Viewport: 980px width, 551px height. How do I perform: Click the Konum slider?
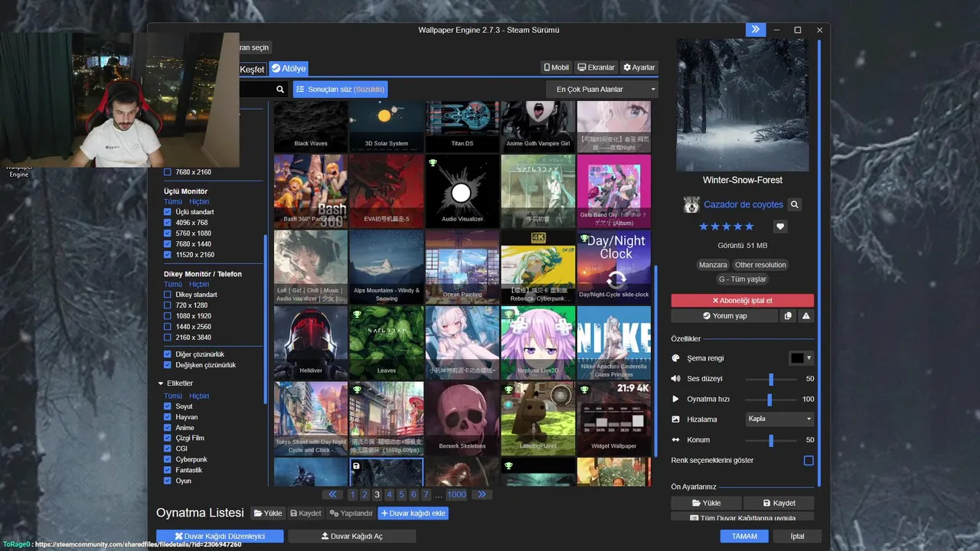771,440
